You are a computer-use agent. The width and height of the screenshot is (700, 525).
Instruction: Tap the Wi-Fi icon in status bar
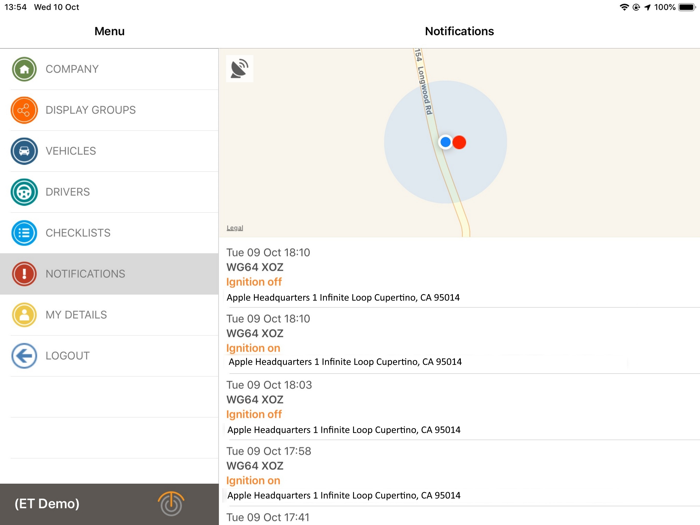(624, 7)
